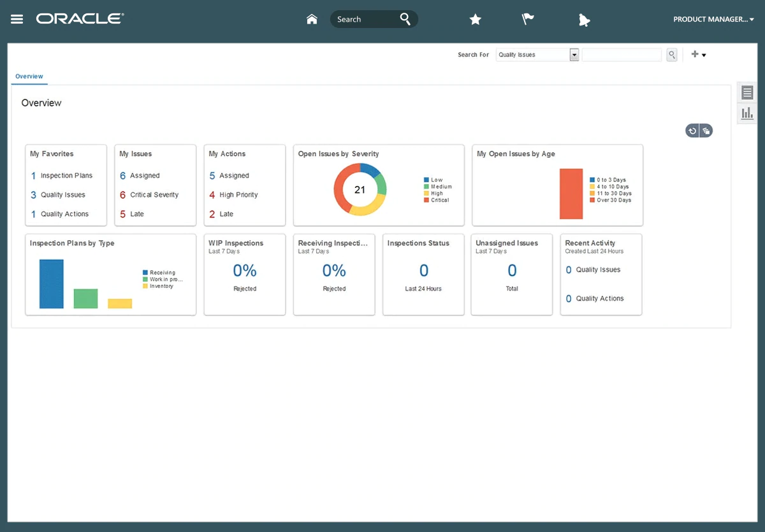
Task: Open High Priority under My Actions
Action: (238, 195)
